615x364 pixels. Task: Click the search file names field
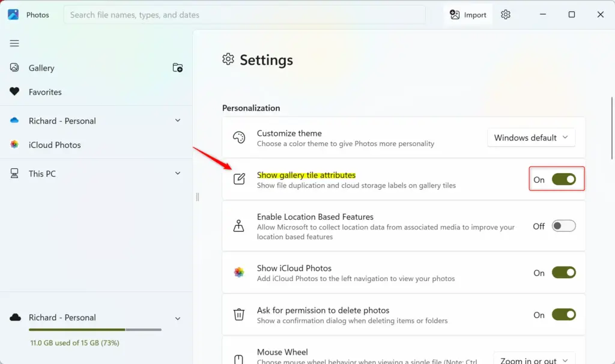(245, 15)
